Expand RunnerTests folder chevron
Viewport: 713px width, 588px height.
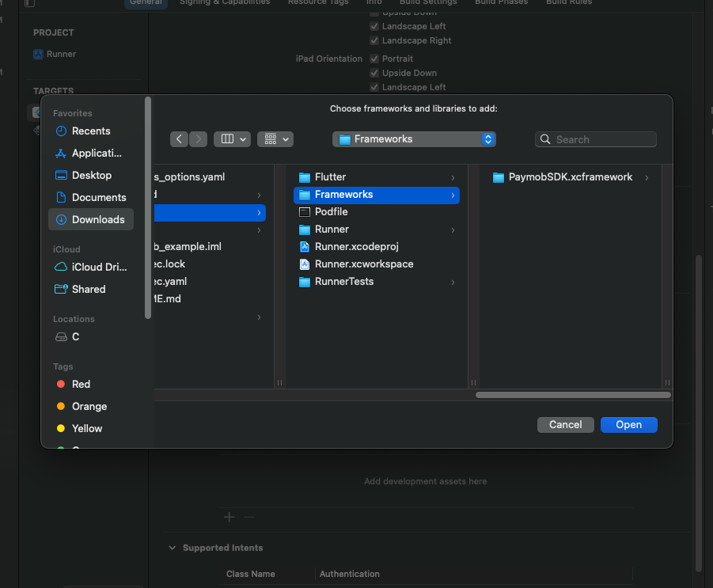453,282
